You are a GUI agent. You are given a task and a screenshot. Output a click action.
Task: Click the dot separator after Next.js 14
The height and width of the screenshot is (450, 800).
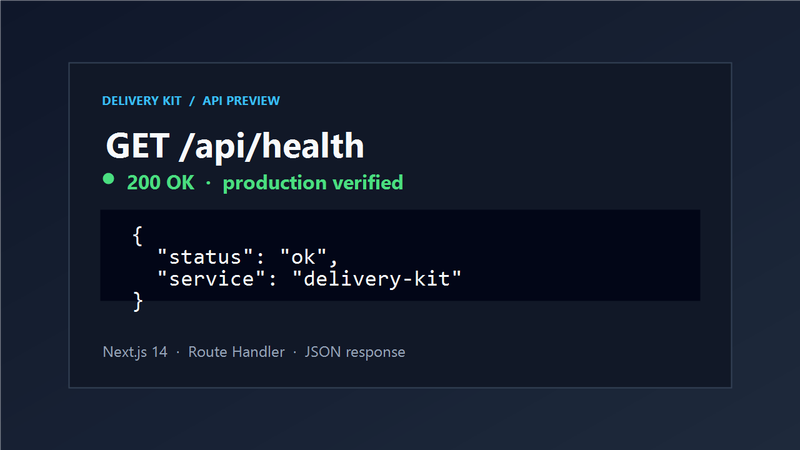click(x=178, y=352)
